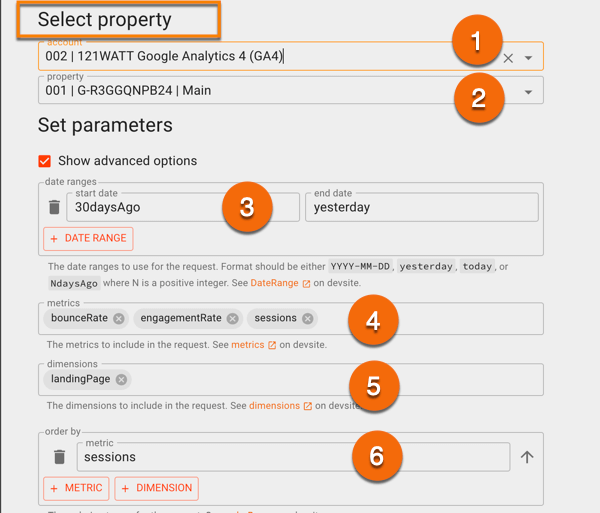Screen dimensions: 600x513
Task: Clear the account field with X icon
Action: click(508, 58)
